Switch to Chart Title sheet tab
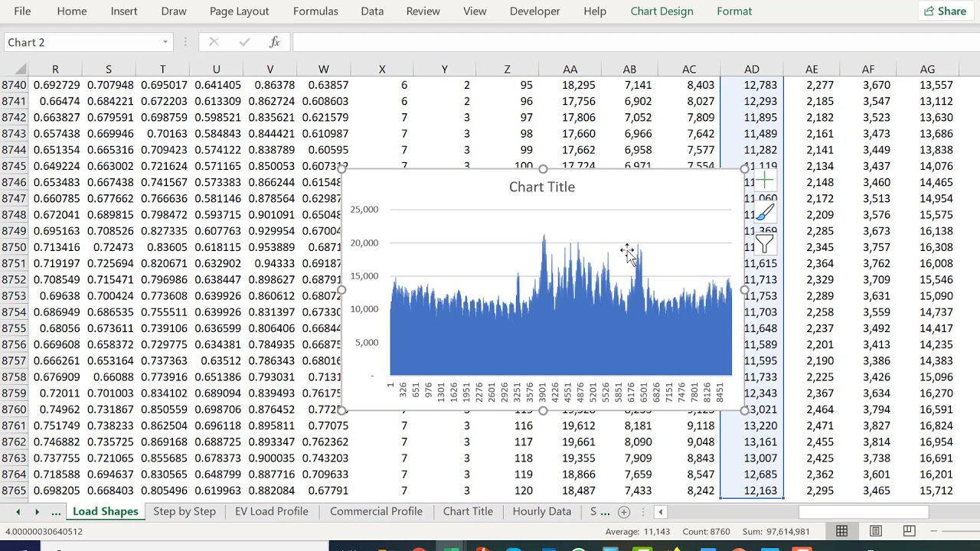The height and width of the screenshot is (551, 980). (468, 512)
